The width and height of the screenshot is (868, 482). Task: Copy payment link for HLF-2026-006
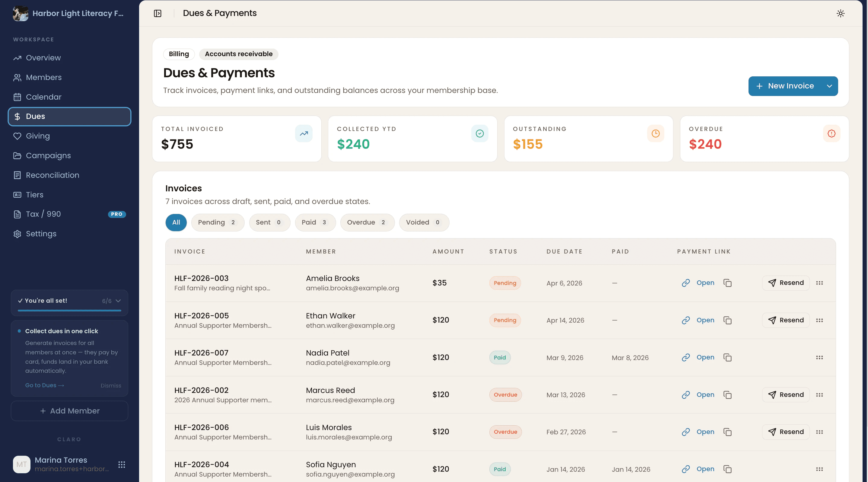[727, 432]
